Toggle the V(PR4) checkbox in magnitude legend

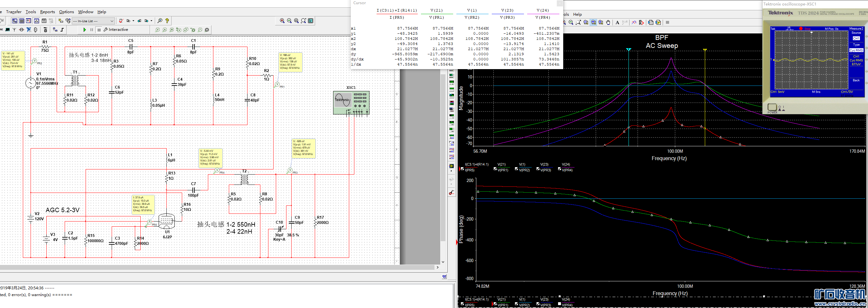tap(559, 169)
